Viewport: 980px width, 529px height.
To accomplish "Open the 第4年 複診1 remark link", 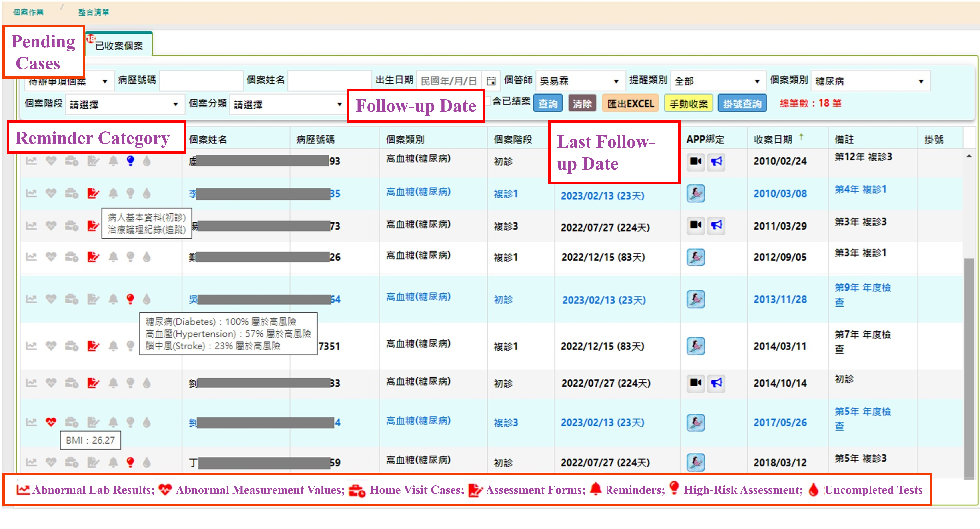I will [x=860, y=189].
